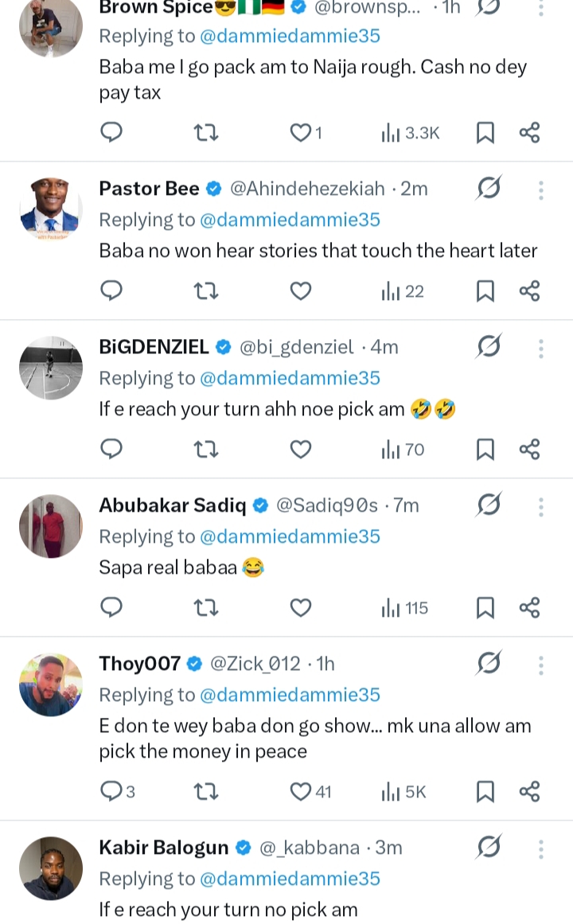This screenshot has width=573, height=924.
Task: Open three-dot menu on Abubakar Sadiq's tweet
Action: coord(541,506)
